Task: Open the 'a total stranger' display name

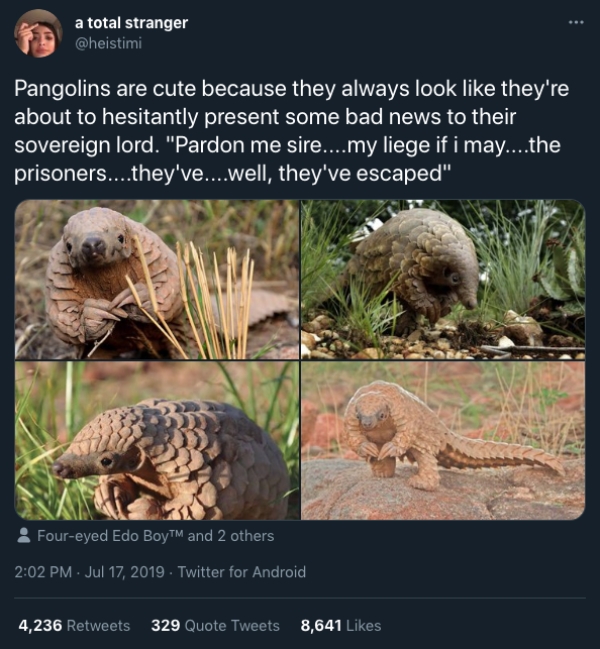Action: pyautogui.click(x=131, y=23)
